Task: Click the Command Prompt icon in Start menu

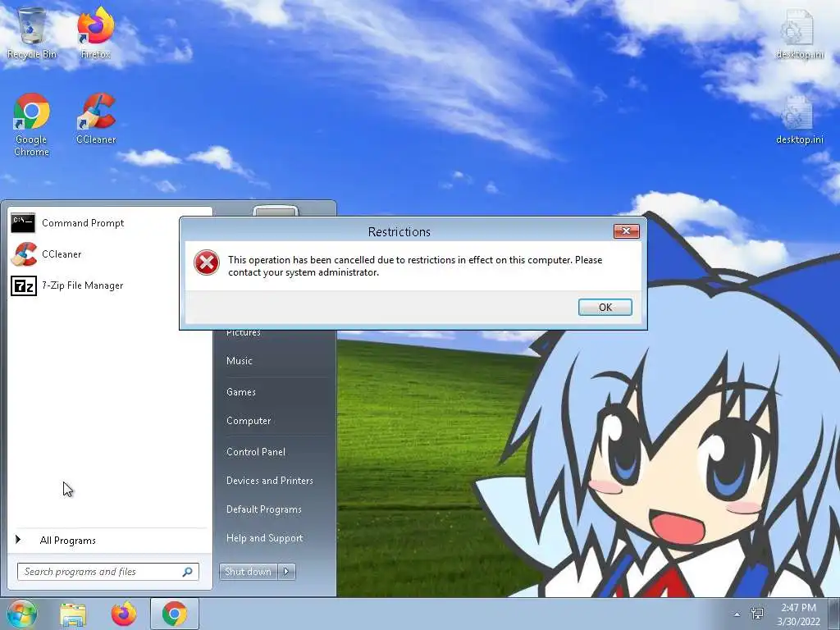Action: tap(23, 223)
